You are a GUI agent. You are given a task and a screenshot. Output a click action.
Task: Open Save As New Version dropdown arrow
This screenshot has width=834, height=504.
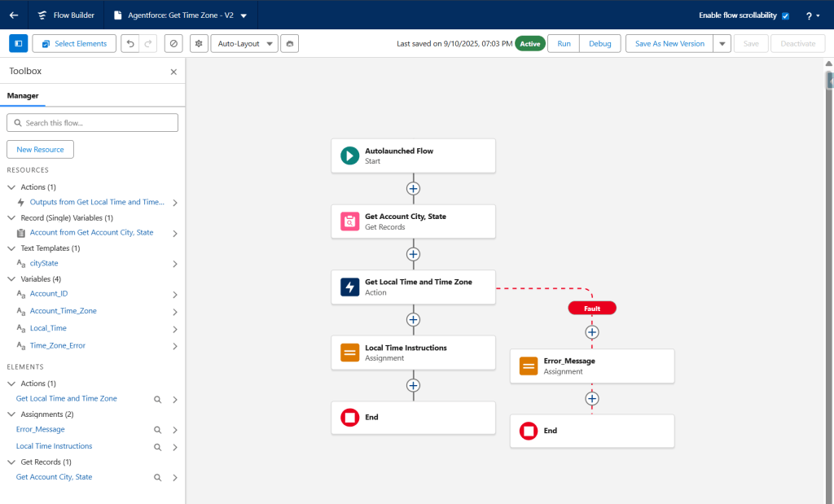722,43
